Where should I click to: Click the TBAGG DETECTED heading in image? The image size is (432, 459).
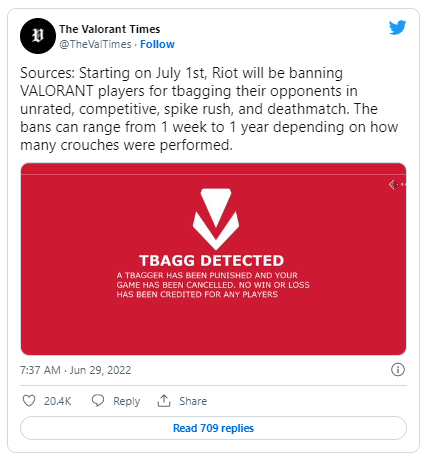tap(211, 261)
